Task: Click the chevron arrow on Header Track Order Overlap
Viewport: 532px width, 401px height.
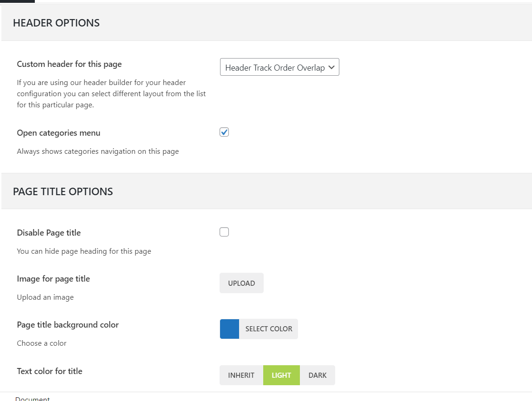Action: (331, 67)
